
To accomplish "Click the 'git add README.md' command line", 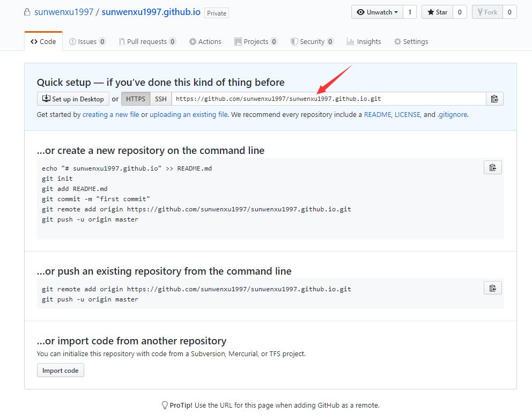I will pos(75,189).
